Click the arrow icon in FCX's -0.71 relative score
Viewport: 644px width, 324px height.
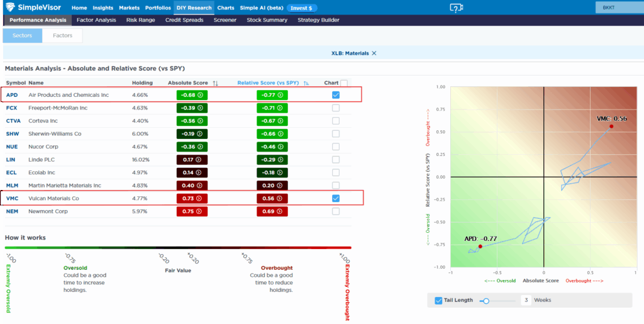(280, 108)
